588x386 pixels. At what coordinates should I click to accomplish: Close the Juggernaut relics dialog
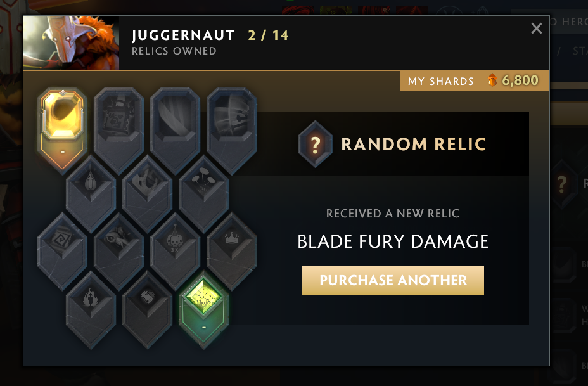pos(537,28)
